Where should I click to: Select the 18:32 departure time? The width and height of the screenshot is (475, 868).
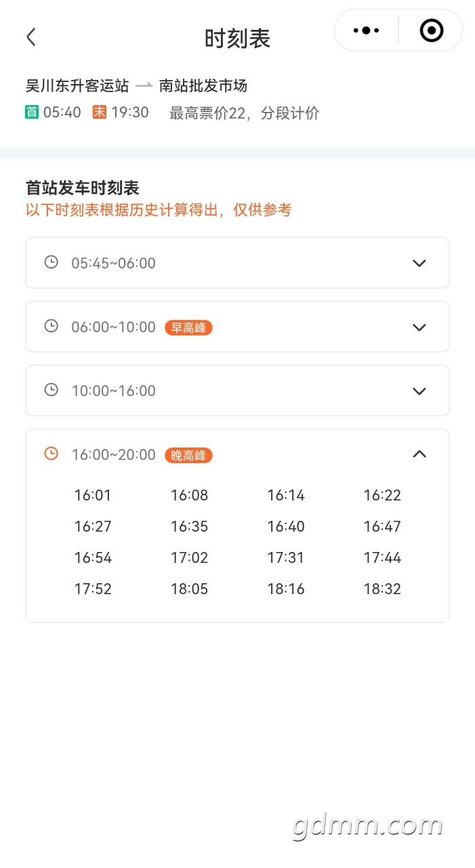(x=382, y=589)
